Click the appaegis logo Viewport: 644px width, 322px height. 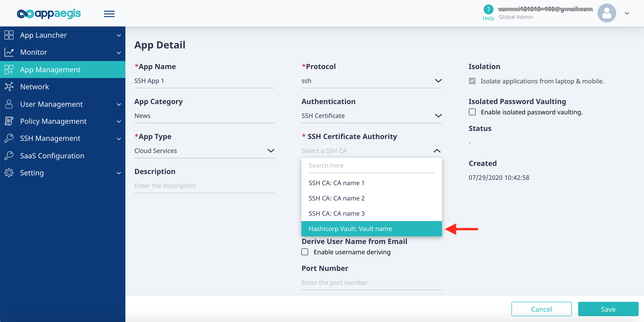pos(49,13)
